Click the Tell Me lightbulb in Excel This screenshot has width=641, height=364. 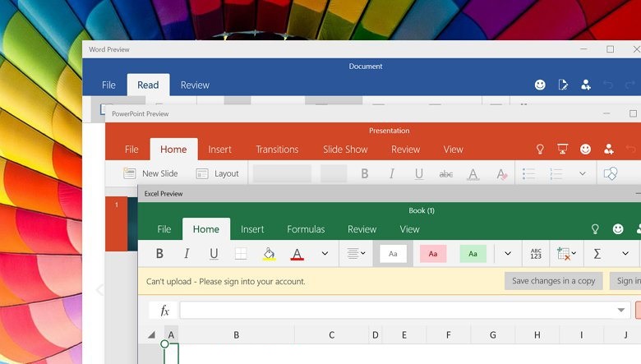click(595, 229)
